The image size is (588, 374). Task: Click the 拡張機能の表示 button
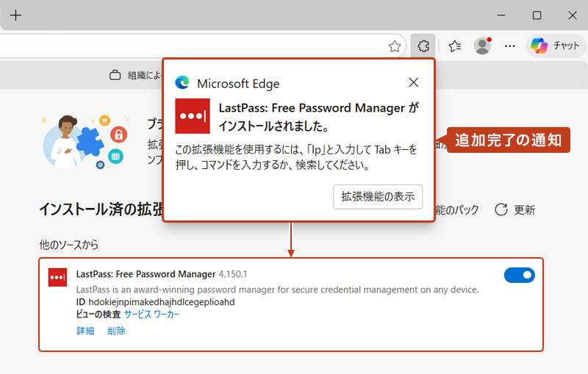tap(378, 196)
